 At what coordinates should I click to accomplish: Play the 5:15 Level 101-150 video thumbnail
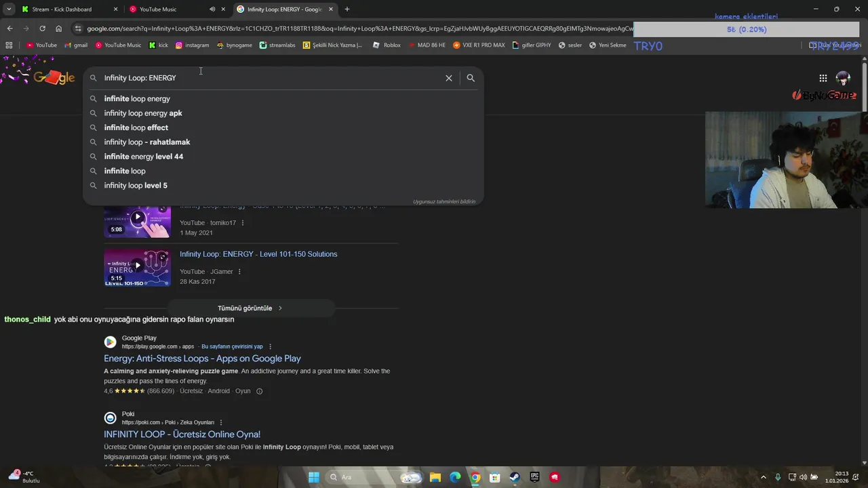137,268
